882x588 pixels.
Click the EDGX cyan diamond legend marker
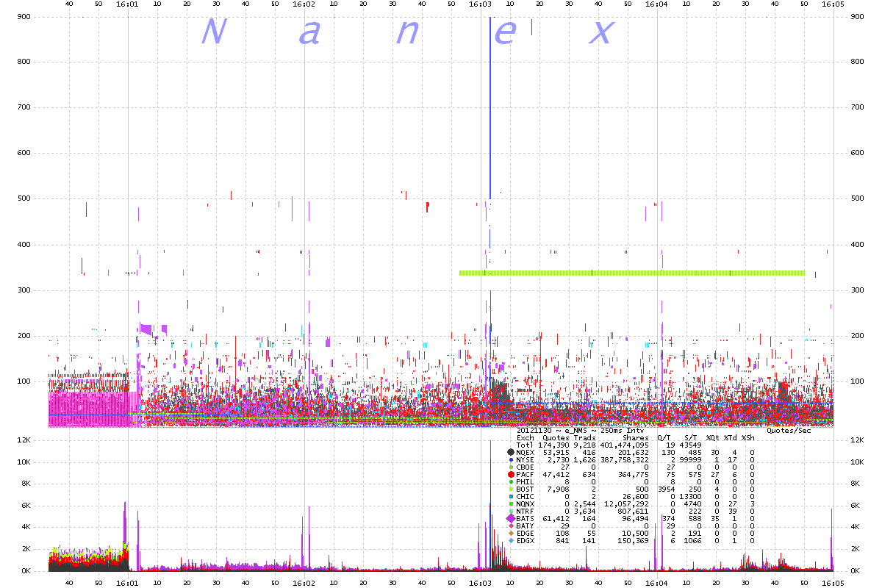click(511, 541)
